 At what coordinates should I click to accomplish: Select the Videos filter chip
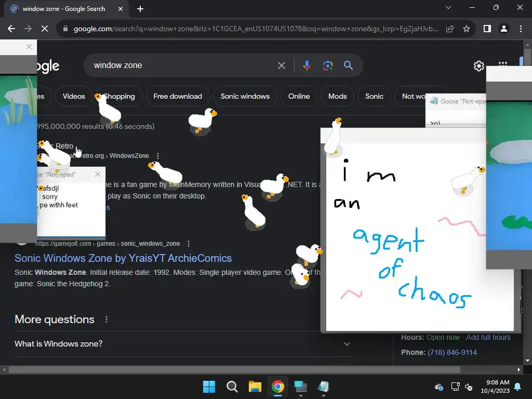point(74,96)
